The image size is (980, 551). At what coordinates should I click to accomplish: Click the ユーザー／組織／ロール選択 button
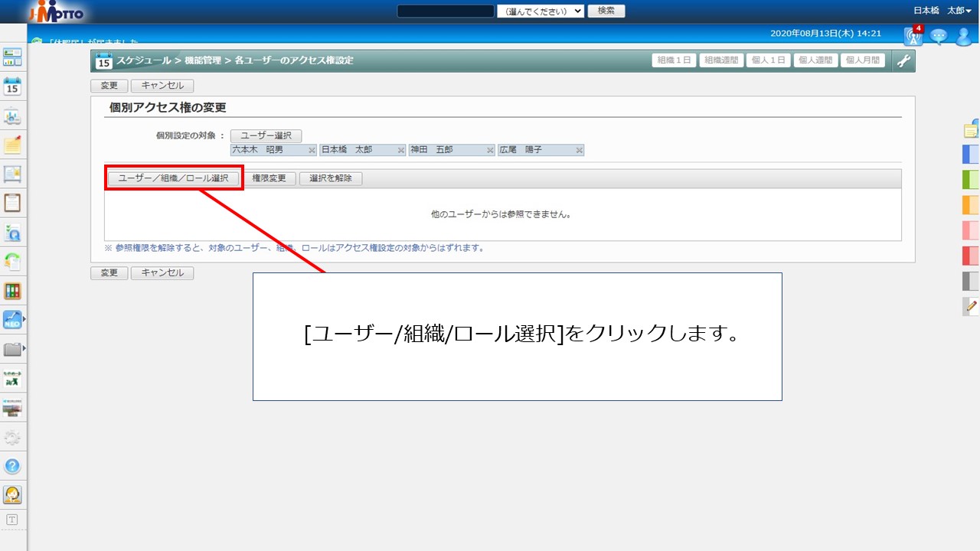tap(174, 178)
